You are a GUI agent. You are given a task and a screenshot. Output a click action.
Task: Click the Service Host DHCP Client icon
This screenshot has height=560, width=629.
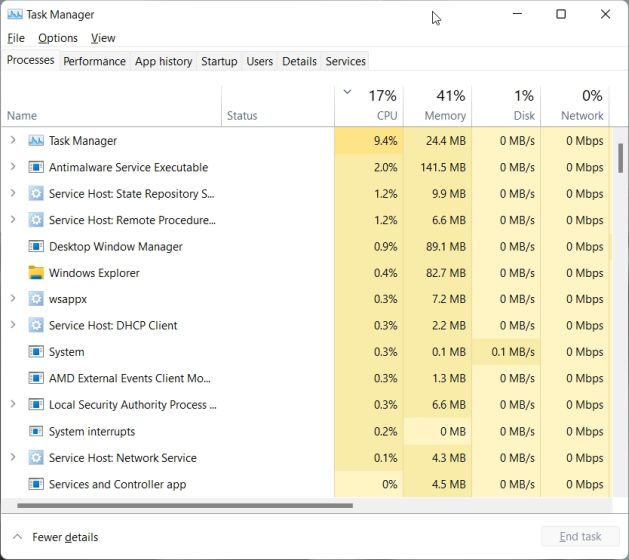(36, 325)
